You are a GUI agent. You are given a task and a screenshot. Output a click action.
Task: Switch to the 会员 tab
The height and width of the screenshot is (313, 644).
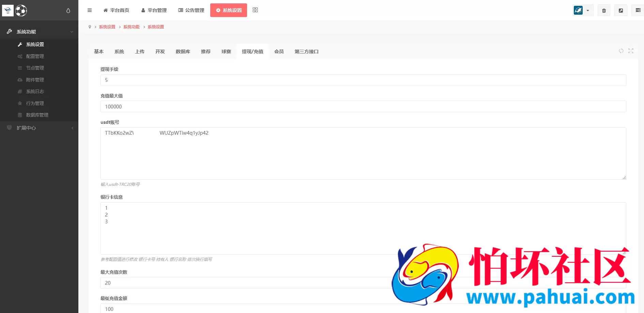click(279, 51)
